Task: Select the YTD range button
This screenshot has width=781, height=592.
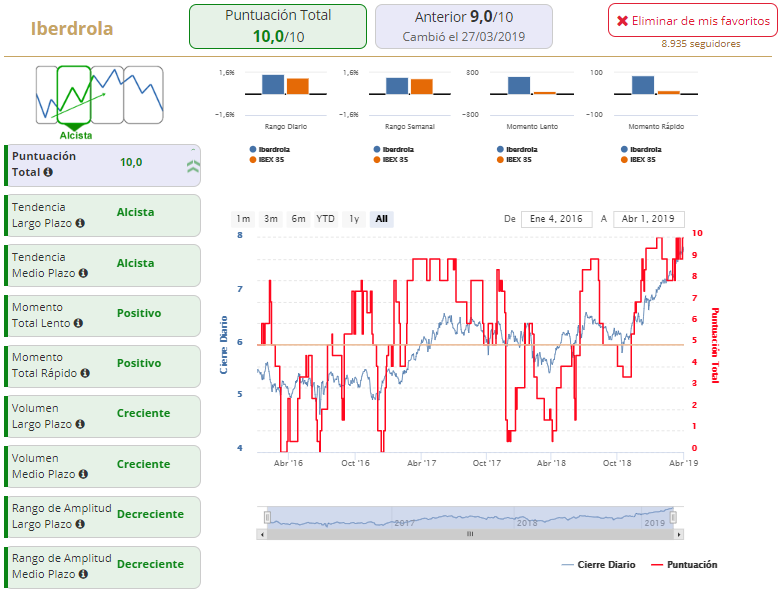Action: click(326, 219)
